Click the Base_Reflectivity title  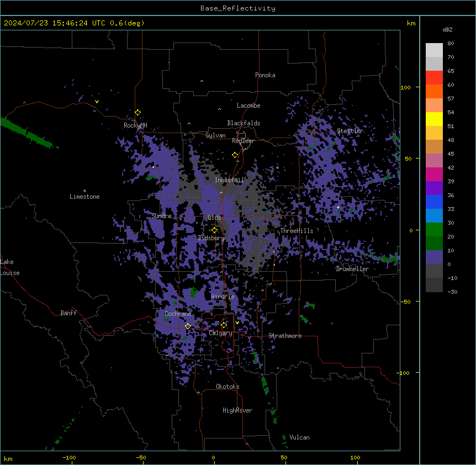point(238,8)
